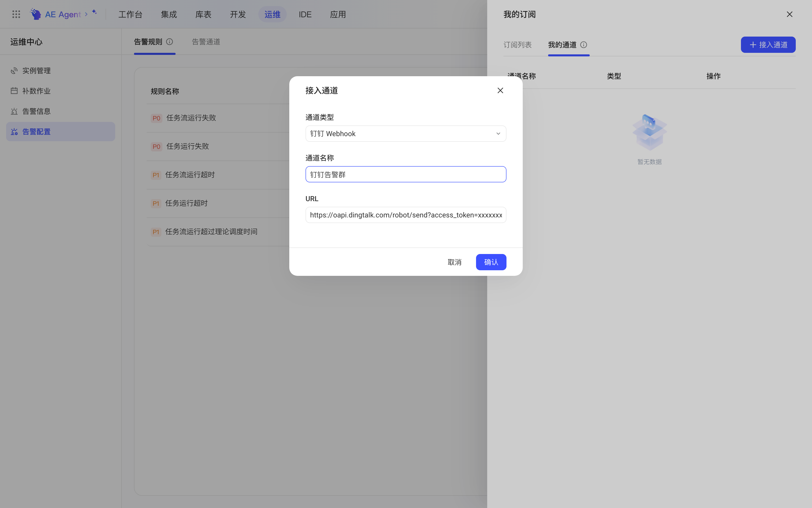The width and height of the screenshot is (812, 508).
Task: Open the 运维 top menu
Action: tap(272, 14)
